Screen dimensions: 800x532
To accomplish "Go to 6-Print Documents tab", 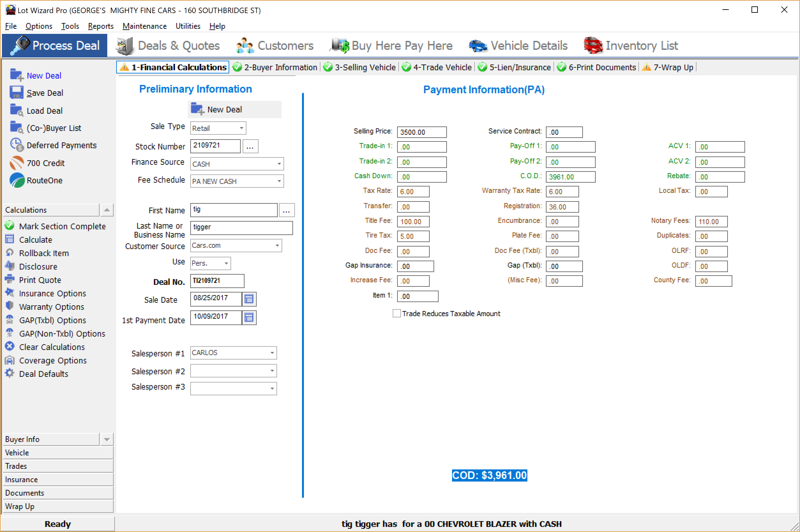I will [x=597, y=67].
